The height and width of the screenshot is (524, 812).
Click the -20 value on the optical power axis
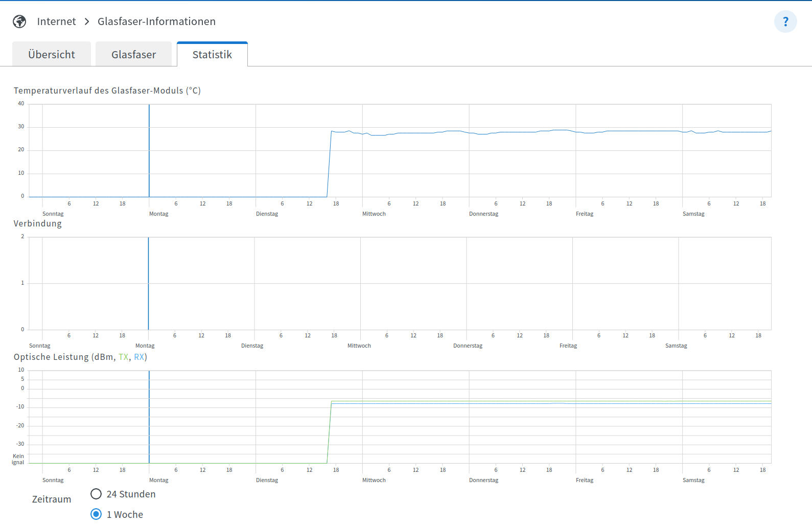click(20, 425)
